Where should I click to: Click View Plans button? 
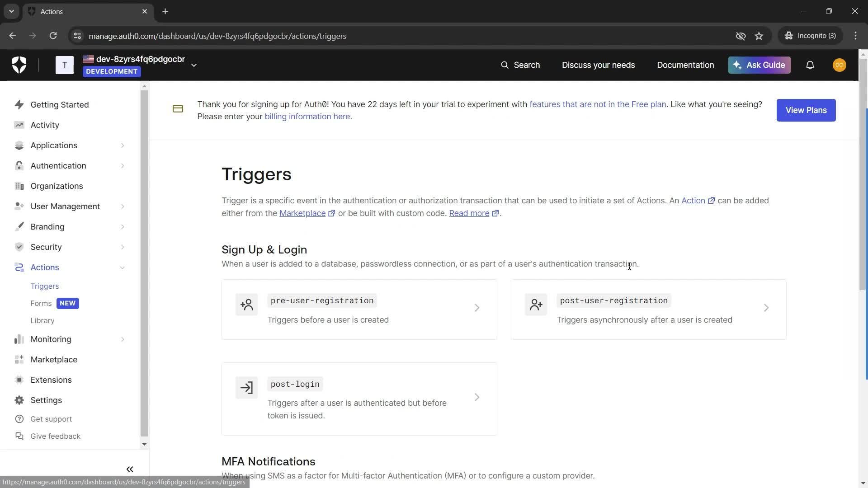pyautogui.click(x=806, y=110)
